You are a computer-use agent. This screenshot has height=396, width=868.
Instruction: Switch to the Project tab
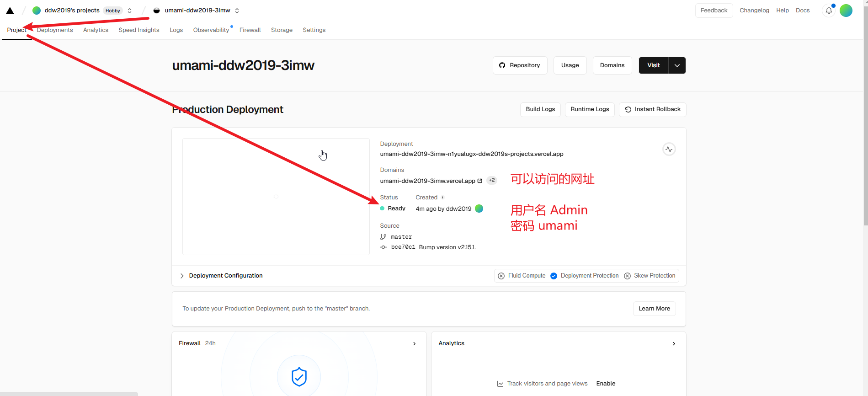tap(16, 30)
